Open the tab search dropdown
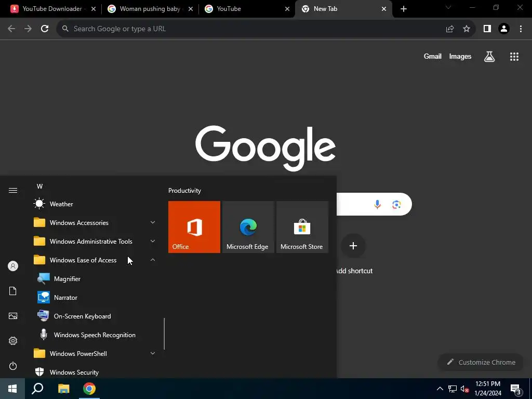This screenshot has height=399, width=532. pos(448,7)
